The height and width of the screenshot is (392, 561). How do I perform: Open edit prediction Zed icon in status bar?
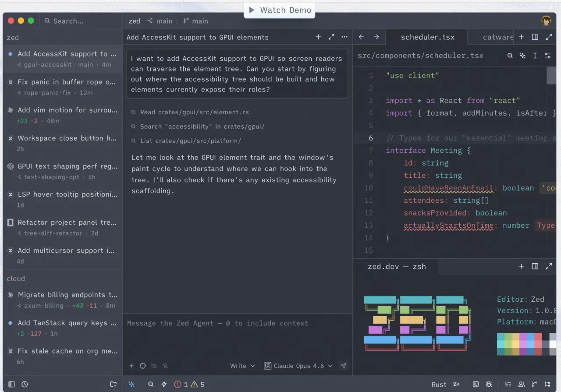(x=456, y=384)
